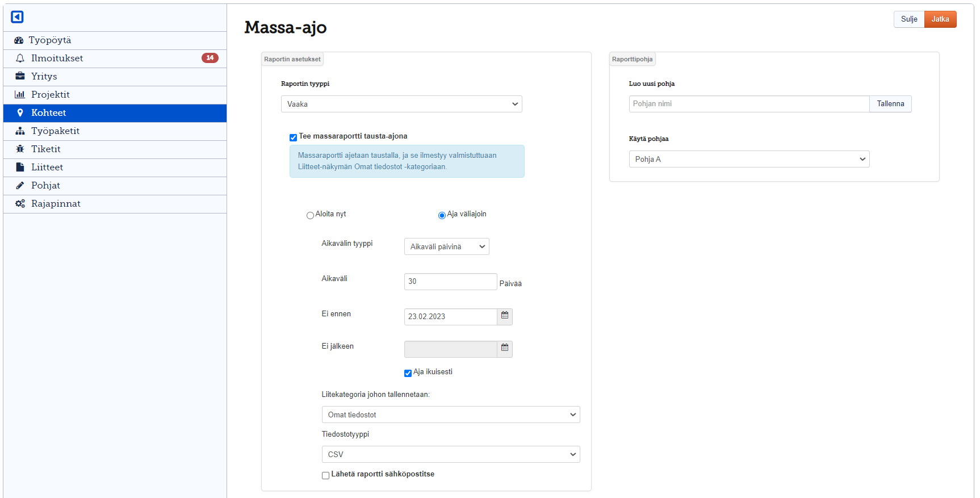Select Aja väliajoin radio button
The height and width of the screenshot is (498, 980).
(x=442, y=215)
